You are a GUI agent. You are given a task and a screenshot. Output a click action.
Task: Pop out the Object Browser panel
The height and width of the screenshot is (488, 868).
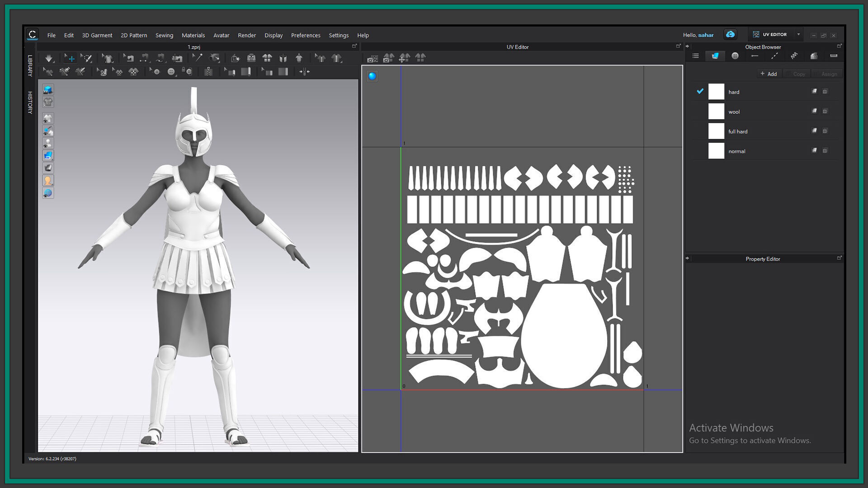[840, 46]
